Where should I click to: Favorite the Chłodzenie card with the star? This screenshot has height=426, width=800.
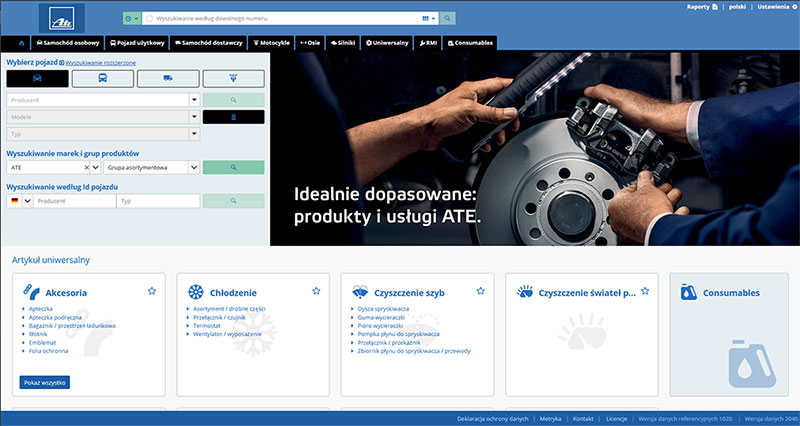pos(316,291)
